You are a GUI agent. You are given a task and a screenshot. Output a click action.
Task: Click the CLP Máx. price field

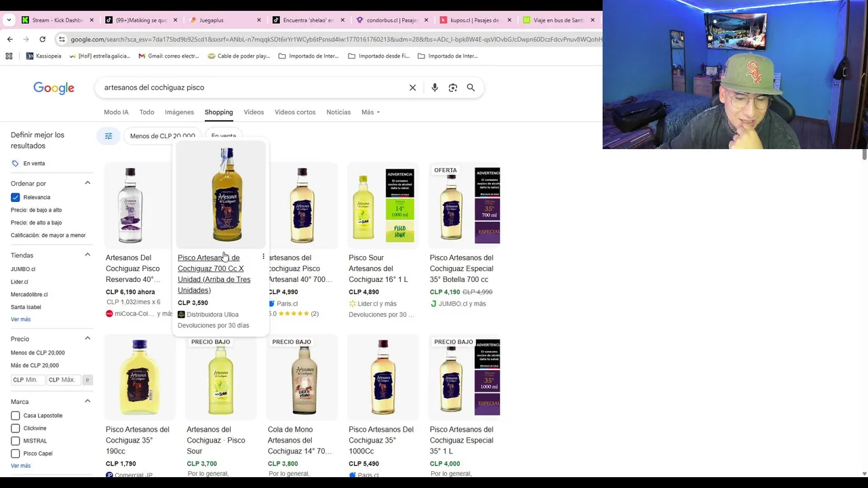click(x=64, y=380)
